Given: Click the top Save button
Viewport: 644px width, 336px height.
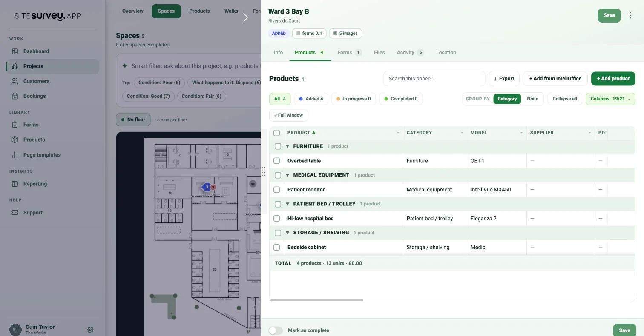Looking at the screenshot, I should pyautogui.click(x=609, y=15).
